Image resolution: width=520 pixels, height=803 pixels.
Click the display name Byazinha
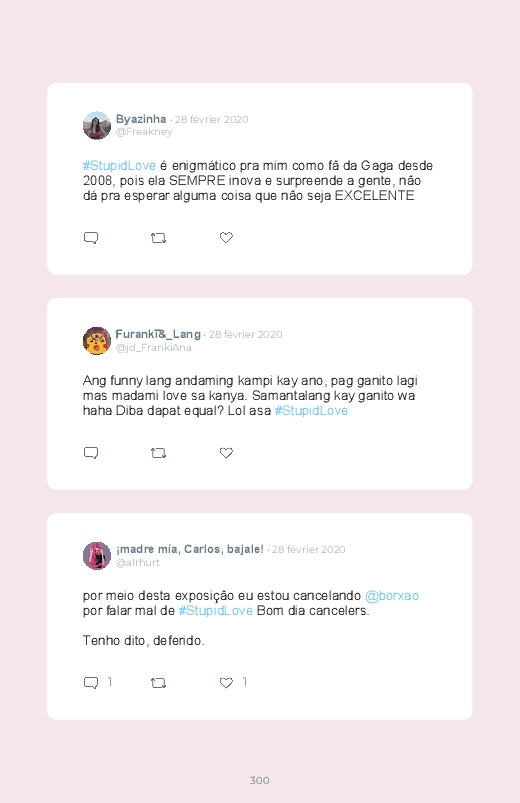[x=141, y=119]
